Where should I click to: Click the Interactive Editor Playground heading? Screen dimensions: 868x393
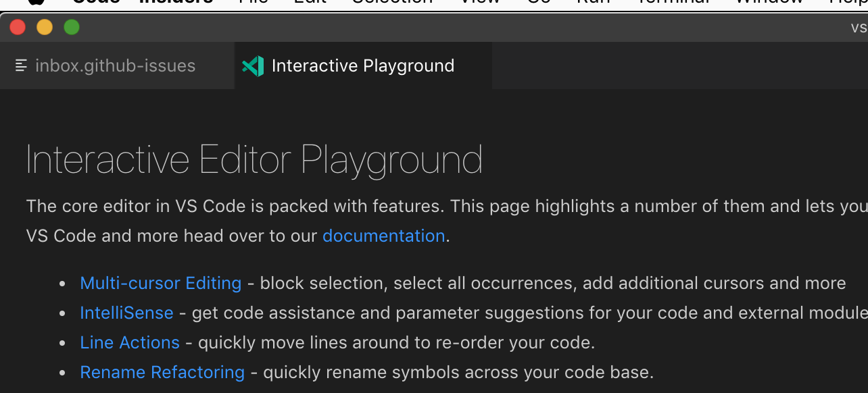point(254,159)
